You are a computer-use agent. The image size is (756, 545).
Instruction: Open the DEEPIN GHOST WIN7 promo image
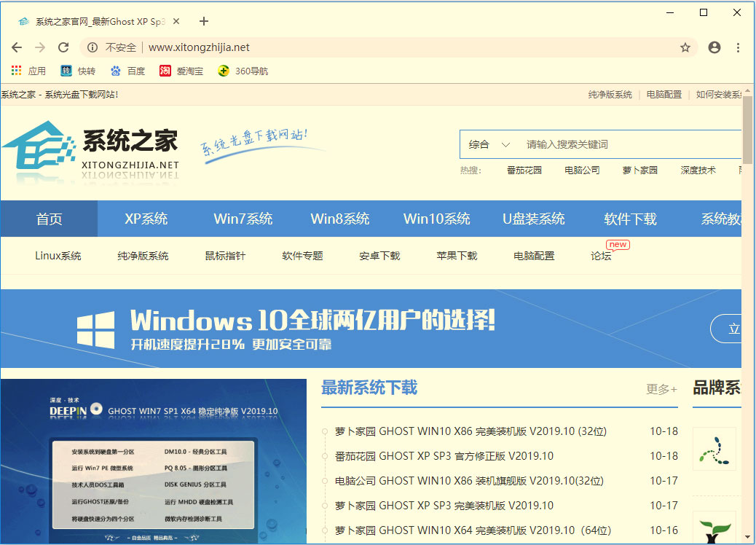(x=154, y=461)
